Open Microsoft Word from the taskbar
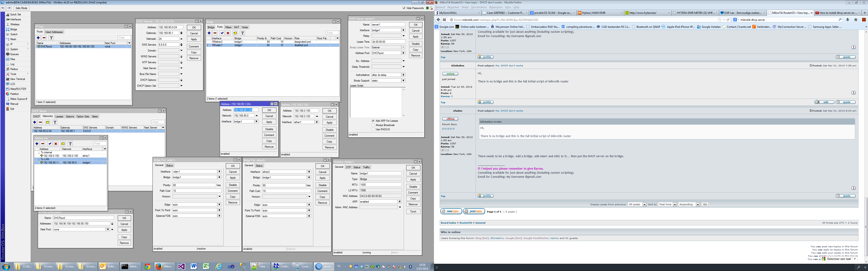This screenshot has width=868, height=271. [194, 267]
